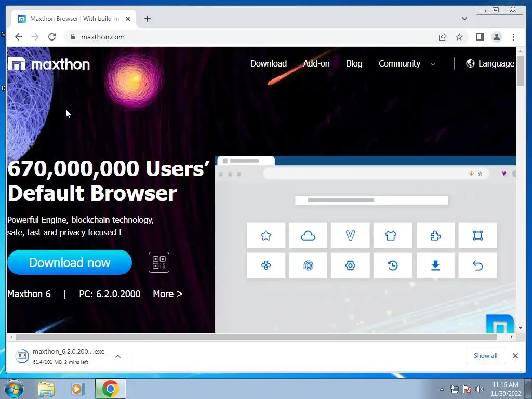
Task: Show the QR code download icon
Action: [x=159, y=262]
